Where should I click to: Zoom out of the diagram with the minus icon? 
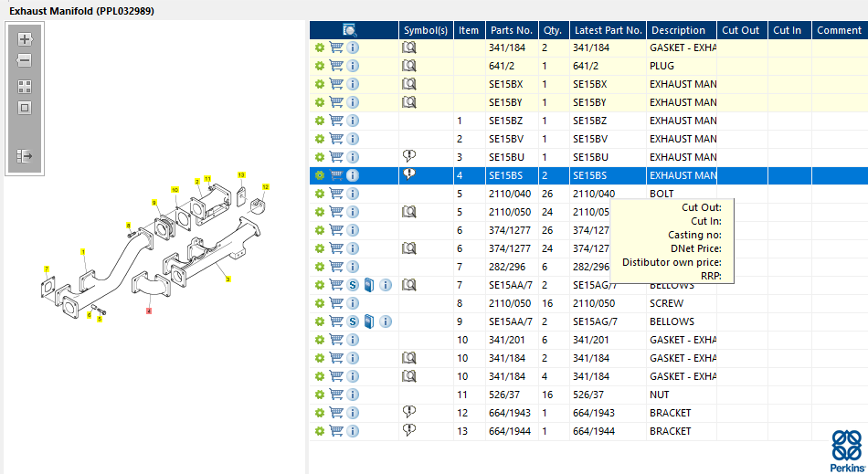coord(25,60)
